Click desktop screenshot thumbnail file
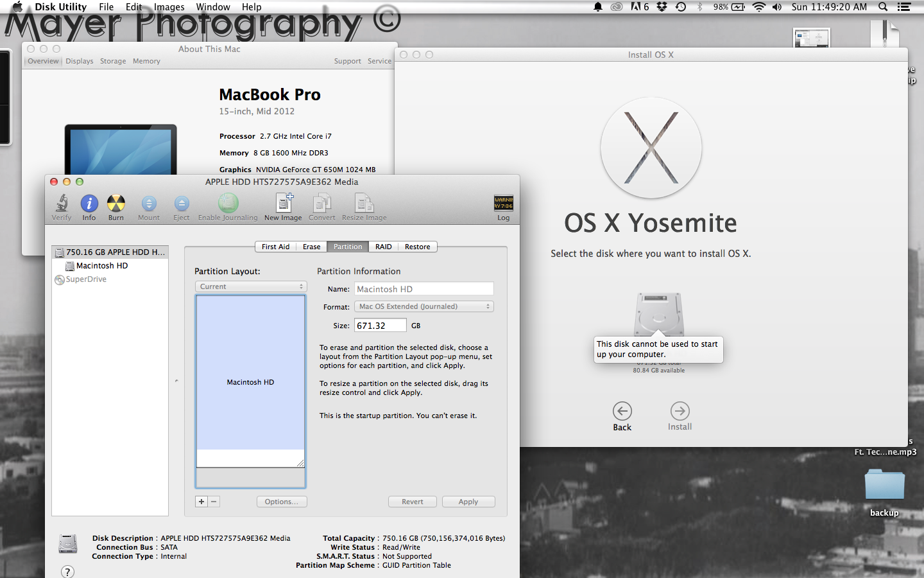 point(812,38)
